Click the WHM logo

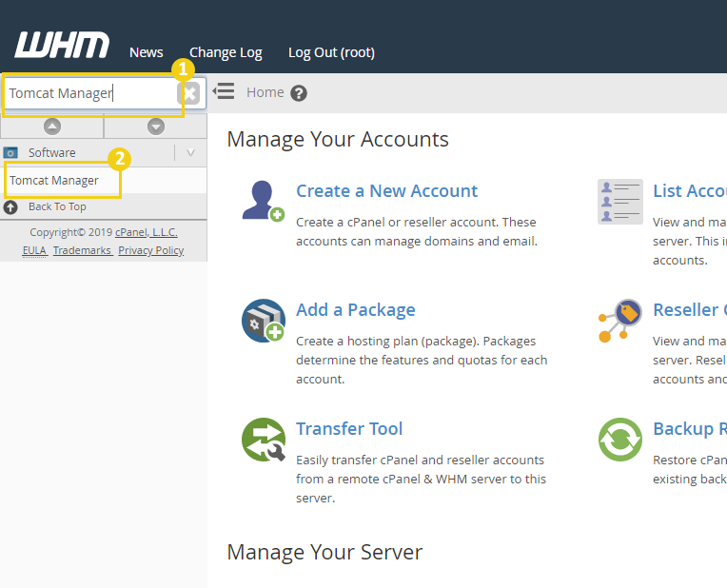coord(62,45)
